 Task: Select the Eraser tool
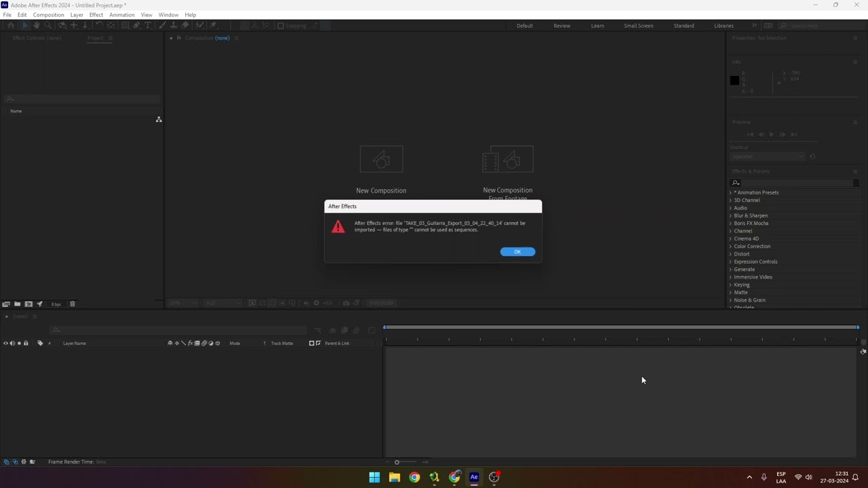185,26
